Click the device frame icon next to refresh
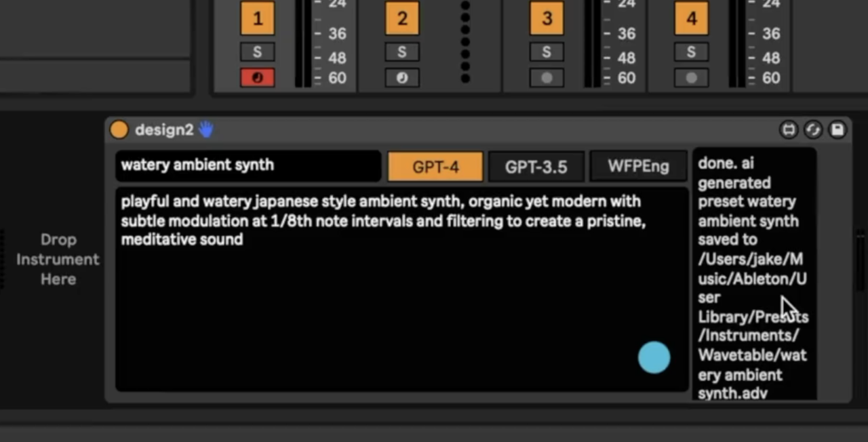This screenshot has height=442, width=868. [789, 129]
